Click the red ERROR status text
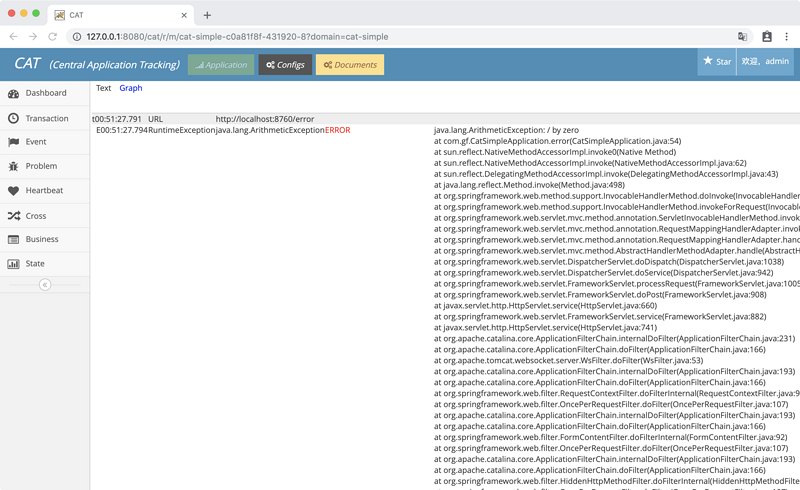 338,130
